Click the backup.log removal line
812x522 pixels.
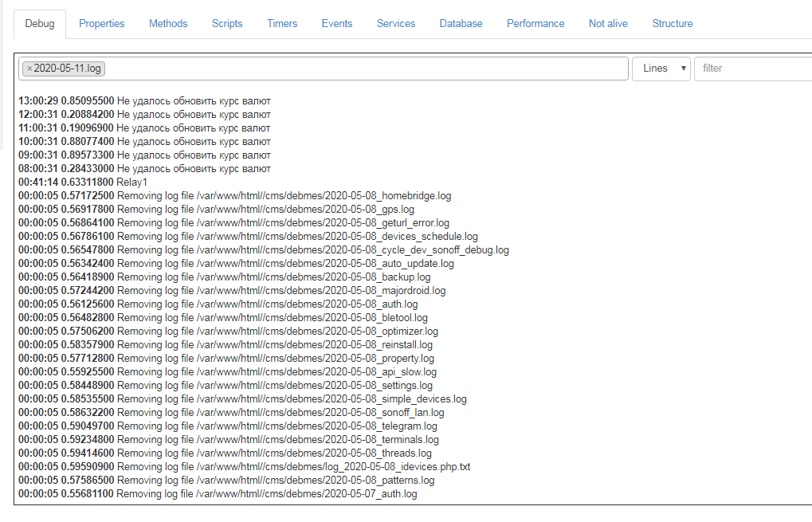tap(224, 277)
